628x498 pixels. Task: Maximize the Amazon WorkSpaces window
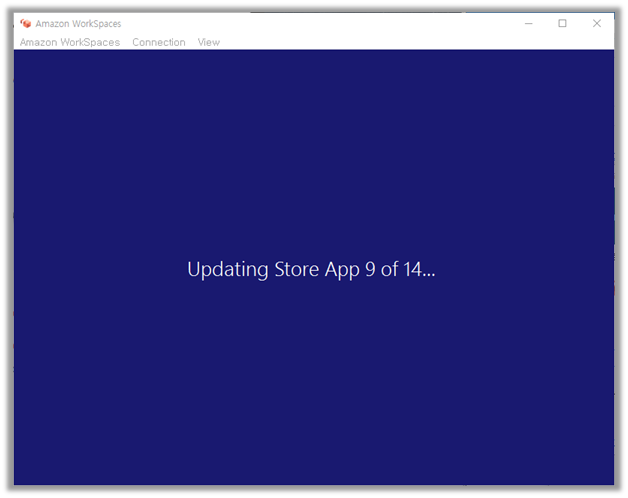pyautogui.click(x=562, y=23)
